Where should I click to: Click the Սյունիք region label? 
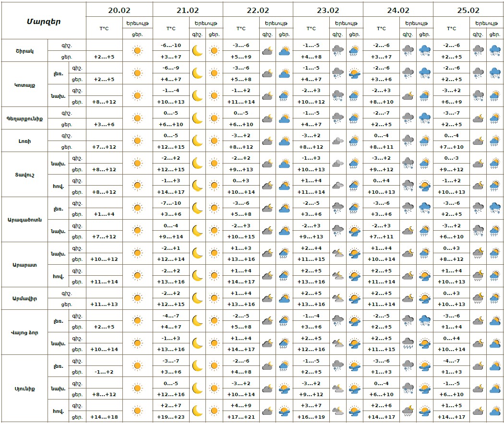[25, 388]
